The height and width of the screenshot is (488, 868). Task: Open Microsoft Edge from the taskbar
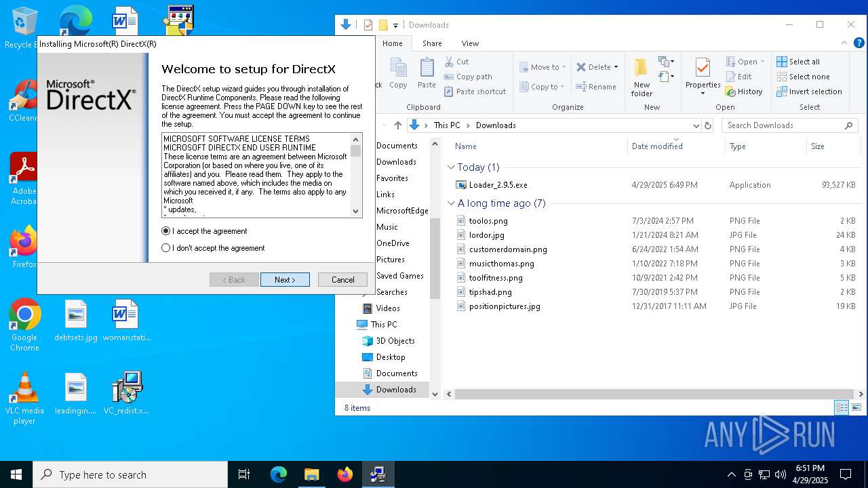click(279, 474)
